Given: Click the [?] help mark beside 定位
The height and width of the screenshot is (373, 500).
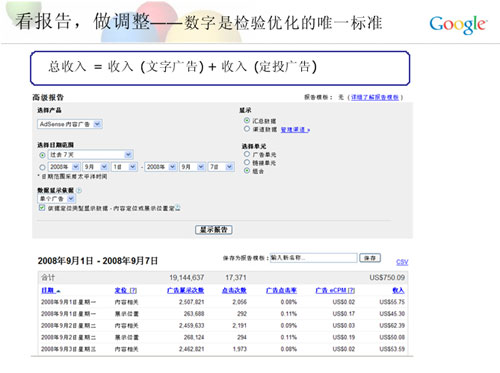Looking at the screenshot, I should point(133,291).
